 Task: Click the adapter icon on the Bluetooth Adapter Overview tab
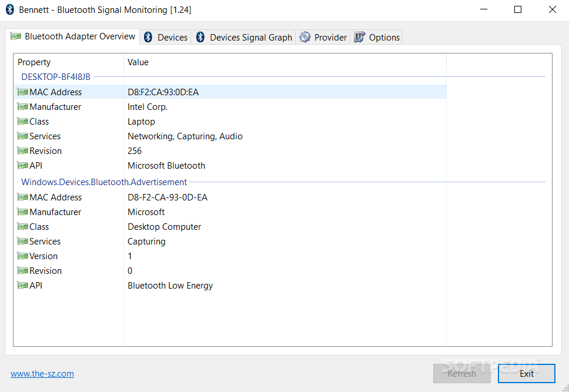(x=15, y=36)
